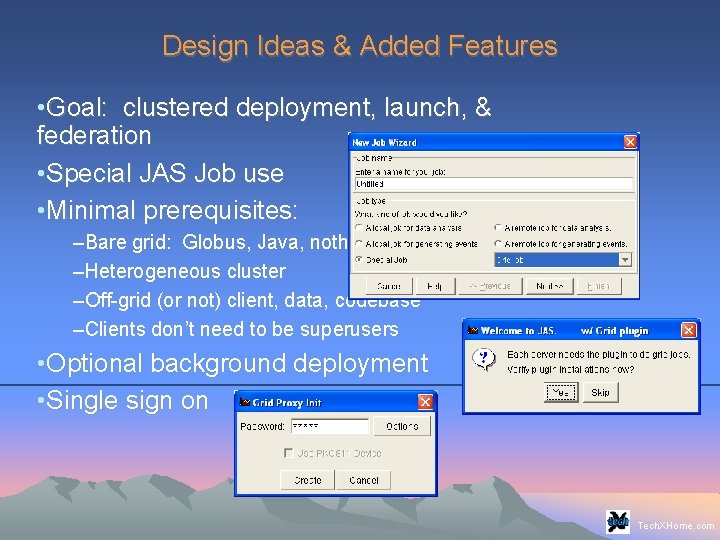Click Yes to verify plugin installations

[x=561, y=393]
